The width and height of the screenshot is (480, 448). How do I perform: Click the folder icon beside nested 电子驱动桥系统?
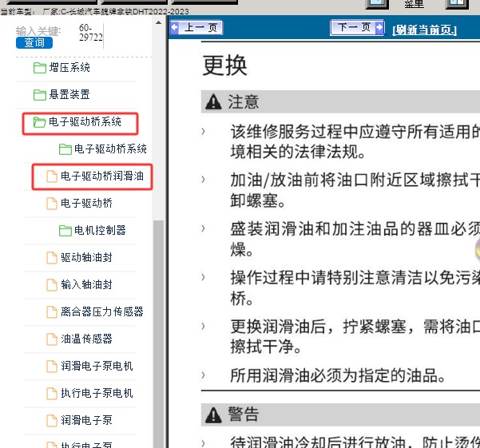(x=65, y=149)
